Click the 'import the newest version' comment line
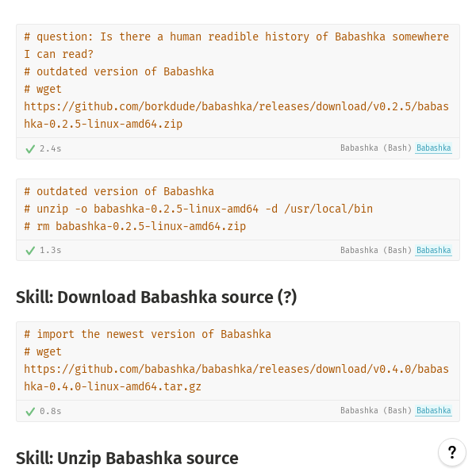 (148, 334)
